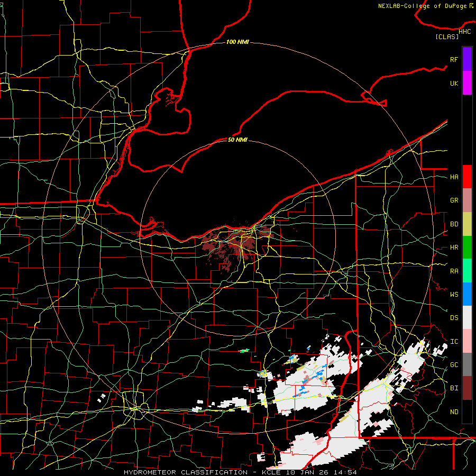Screen dimensions: 476x476
Task: Select the GR graupel legend color block
Action: tap(467, 200)
